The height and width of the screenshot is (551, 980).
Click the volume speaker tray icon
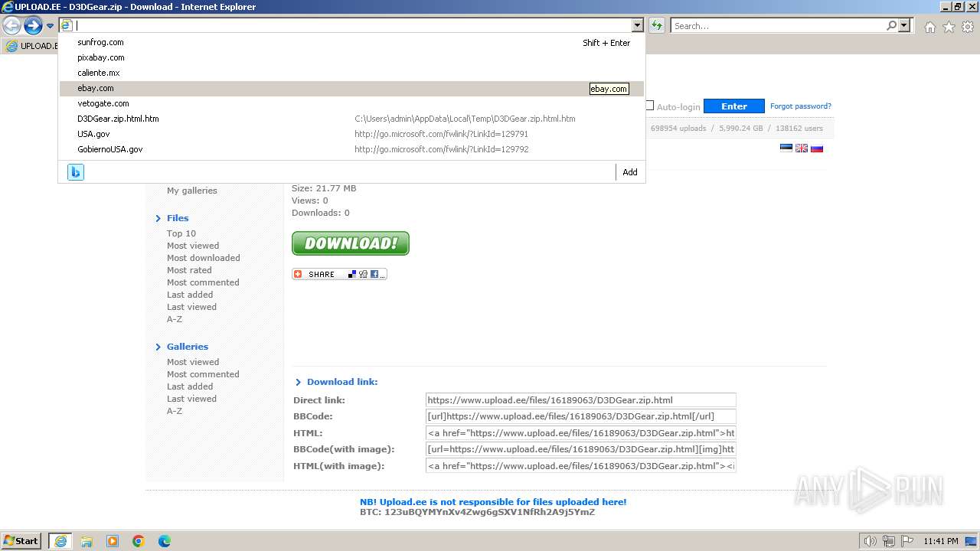coord(871,541)
